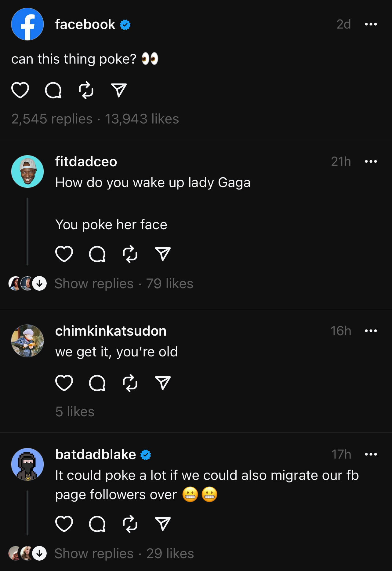
Task: Open chimkinkatsudon's profile name
Action: [111, 331]
